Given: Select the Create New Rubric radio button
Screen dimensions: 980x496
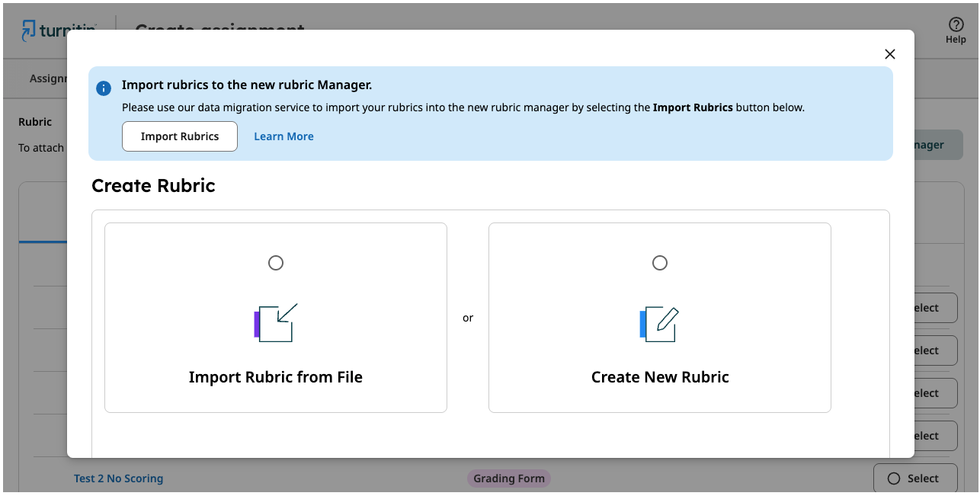Looking at the screenshot, I should [660, 263].
